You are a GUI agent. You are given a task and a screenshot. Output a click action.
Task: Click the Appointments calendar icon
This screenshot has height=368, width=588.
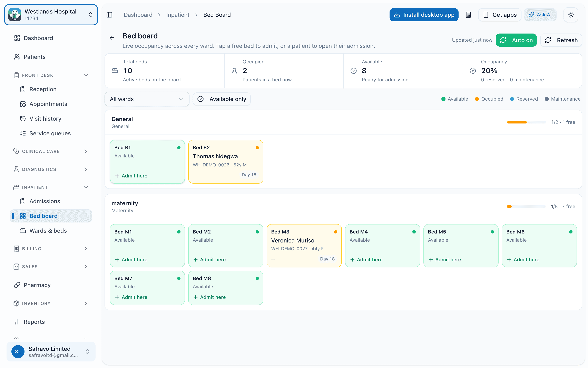pos(23,104)
